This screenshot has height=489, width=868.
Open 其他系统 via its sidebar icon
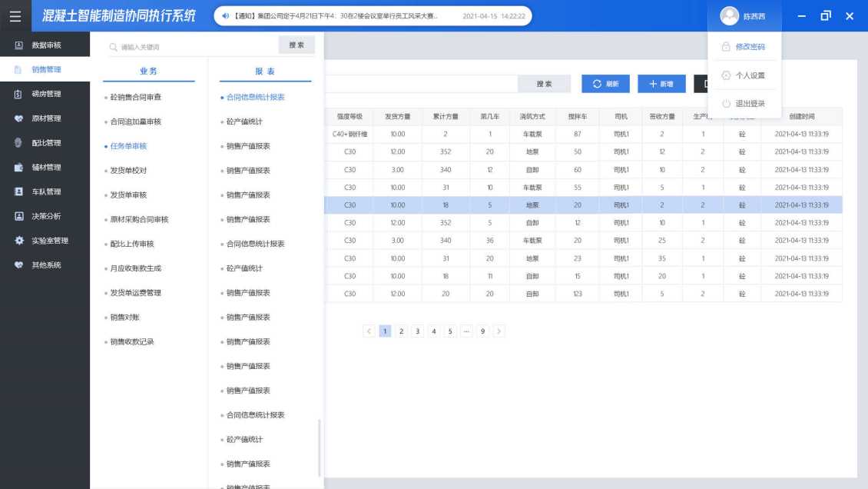[19, 264]
